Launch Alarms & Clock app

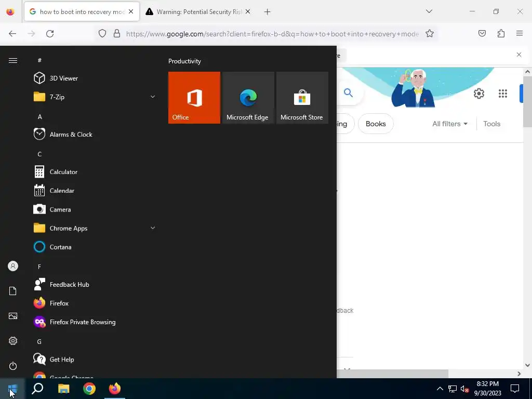(95, 135)
